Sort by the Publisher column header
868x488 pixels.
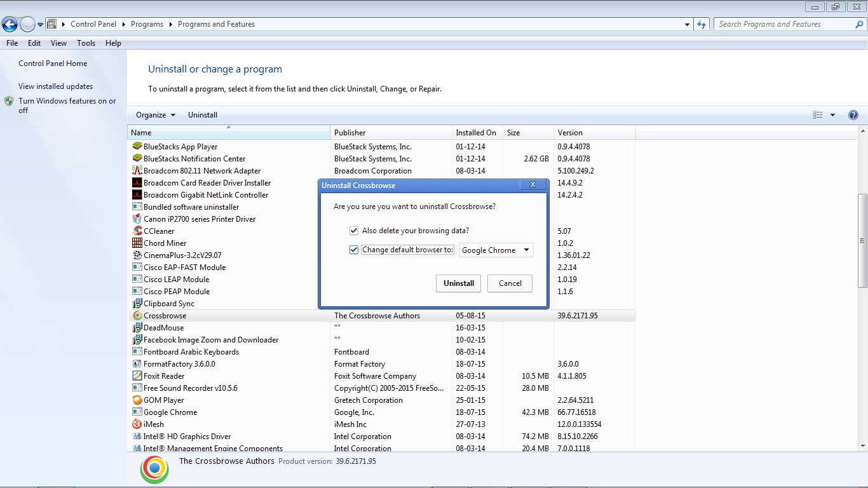click(391, 133)
